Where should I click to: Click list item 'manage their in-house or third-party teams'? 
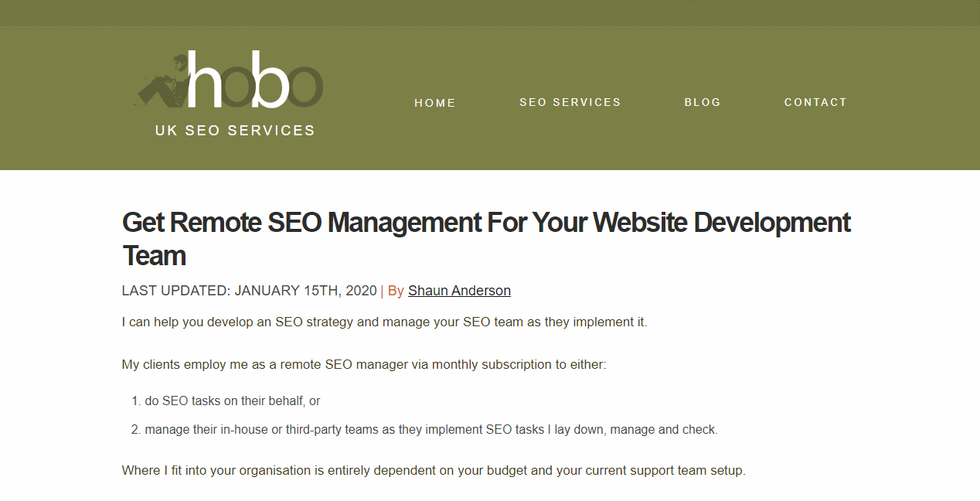(x=430, y=430)
